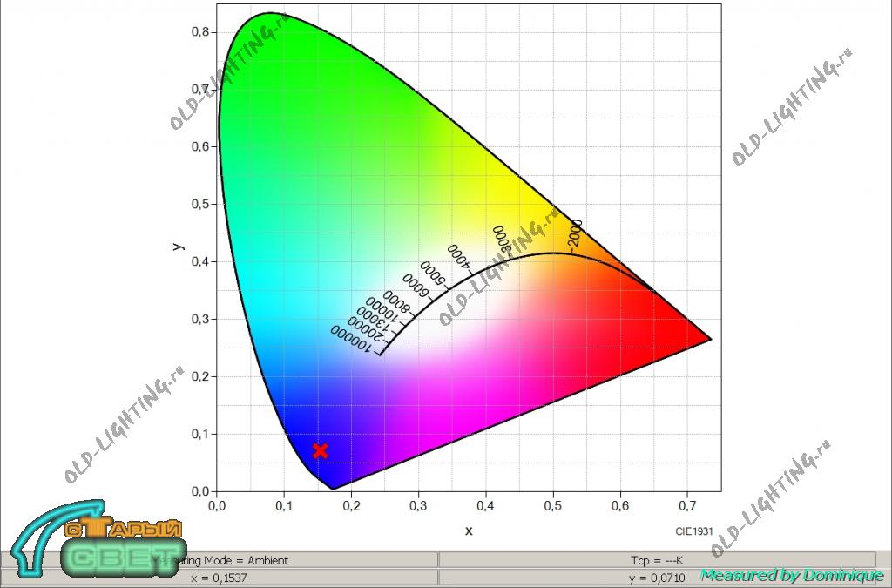Click the red X measurement marker
This screenshot has width=892, height=588.
click(321, 451)
